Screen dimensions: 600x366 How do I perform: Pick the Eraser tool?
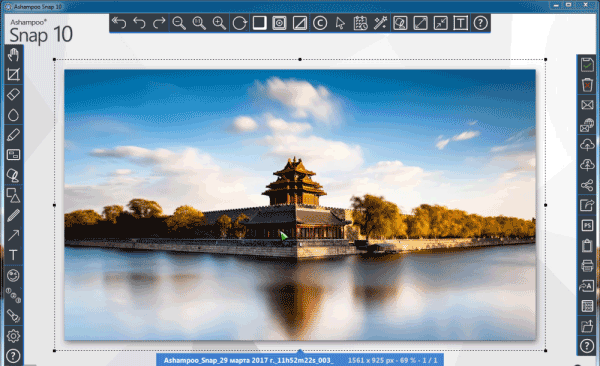(x=13, y=95)
